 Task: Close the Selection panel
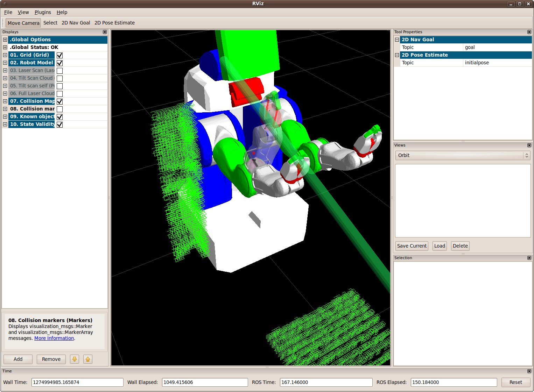coord(529,258)
